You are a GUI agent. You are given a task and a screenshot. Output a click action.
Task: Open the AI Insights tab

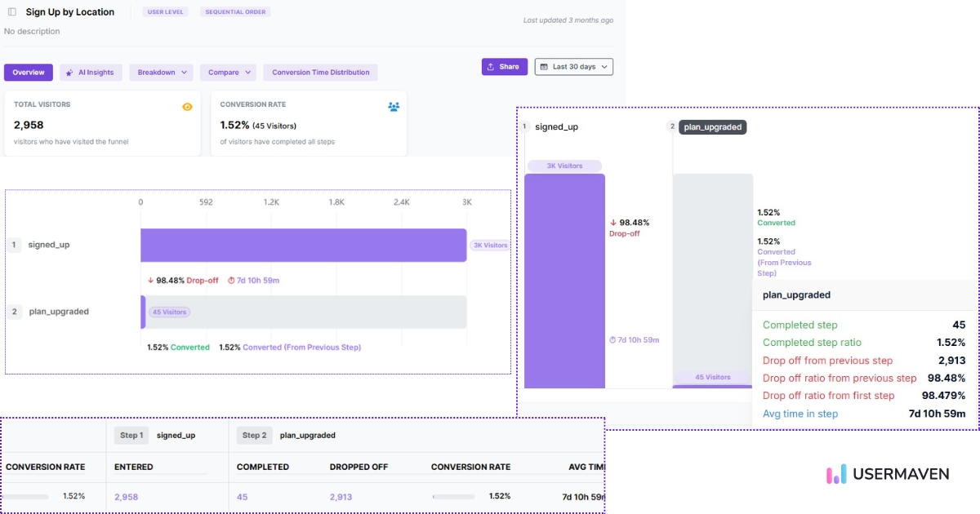(x=91, y=73)
